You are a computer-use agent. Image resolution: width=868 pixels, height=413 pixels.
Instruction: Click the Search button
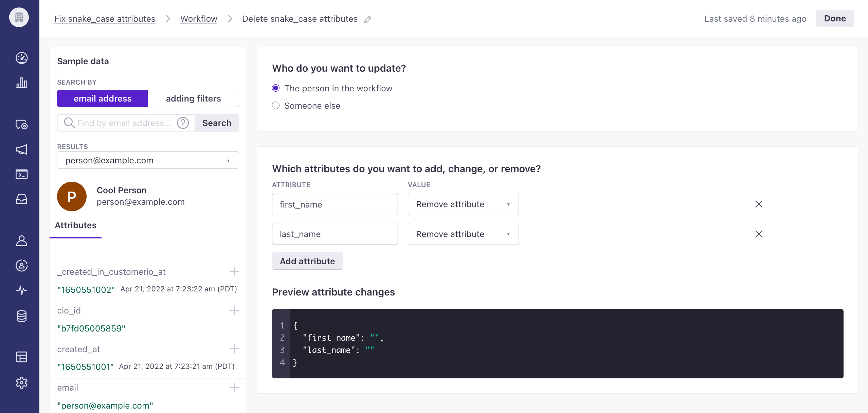click(217, 123)
